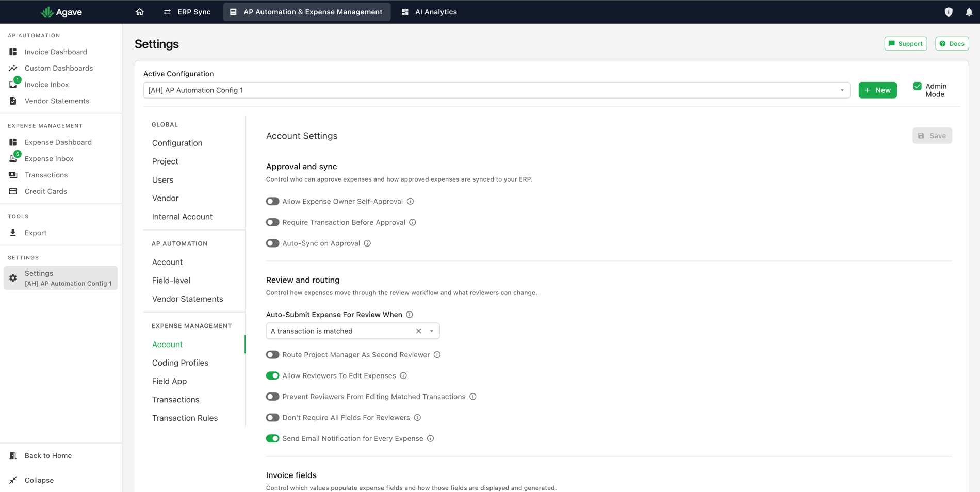Click the Credit Cards card icon
The image size is (980, 492).
coord(13,191)
